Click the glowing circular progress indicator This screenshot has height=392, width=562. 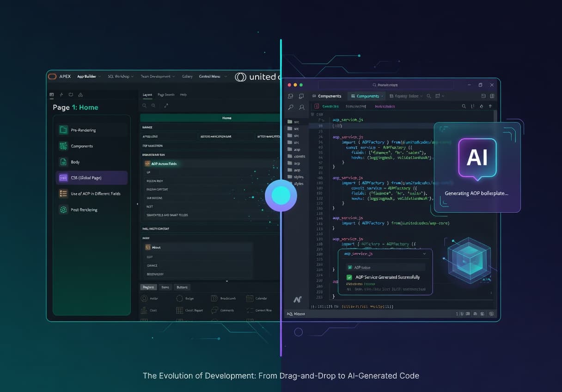coord(281,195)
